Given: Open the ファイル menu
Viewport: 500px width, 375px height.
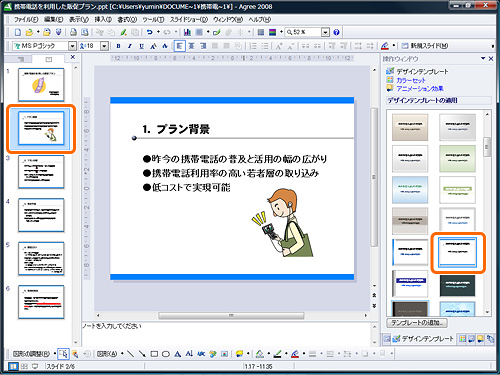Looking at the screenshot, I should (x=26, y=19).
